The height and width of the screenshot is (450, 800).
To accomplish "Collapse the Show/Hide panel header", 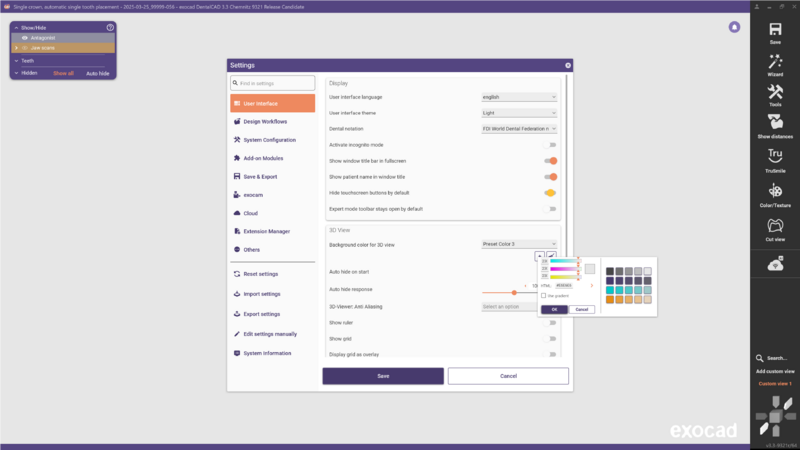I will click(x=16, y=28).
